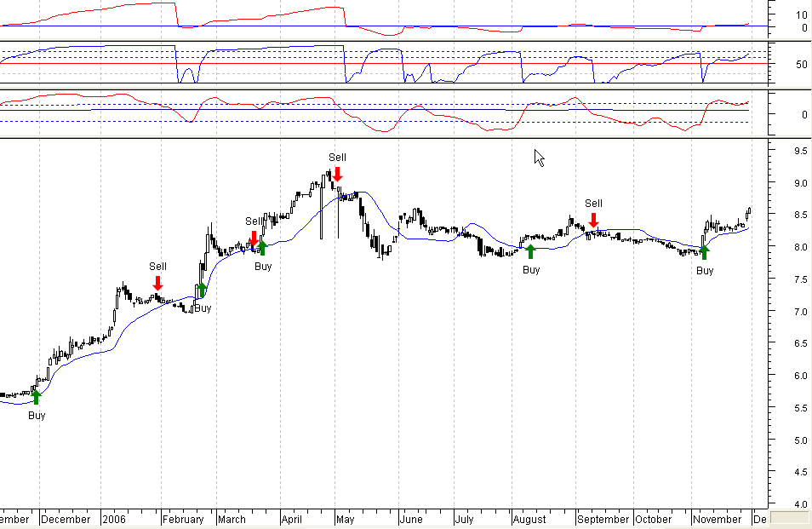This screenshot has height=529, width=812.
Task: Click the 9.5 price level on the axis
Action: (800, 151)
